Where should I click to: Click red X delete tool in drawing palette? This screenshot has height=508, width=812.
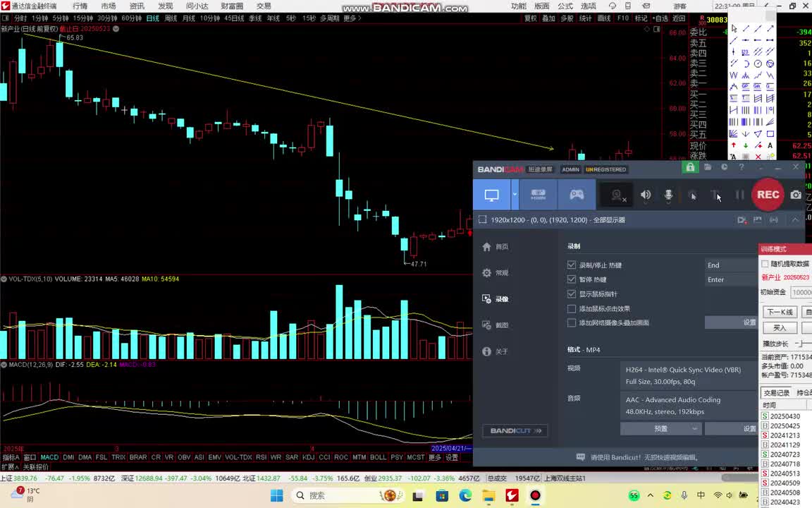point(758,157)
